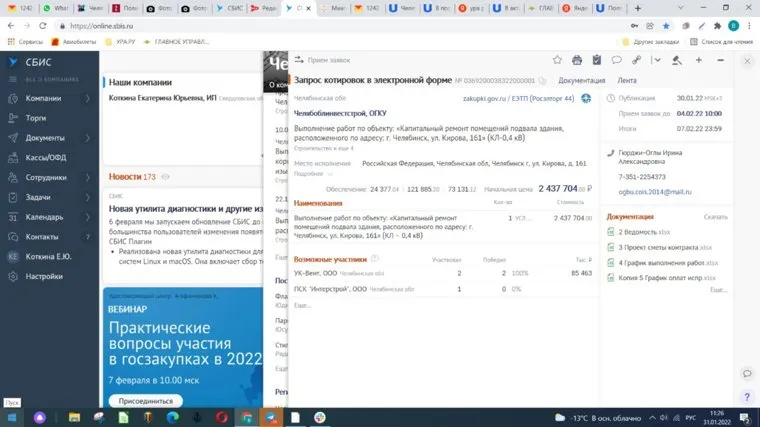Open comments via speech bubble icon
The width and height of the screenshot is (760, 427).
coord(617,60)
